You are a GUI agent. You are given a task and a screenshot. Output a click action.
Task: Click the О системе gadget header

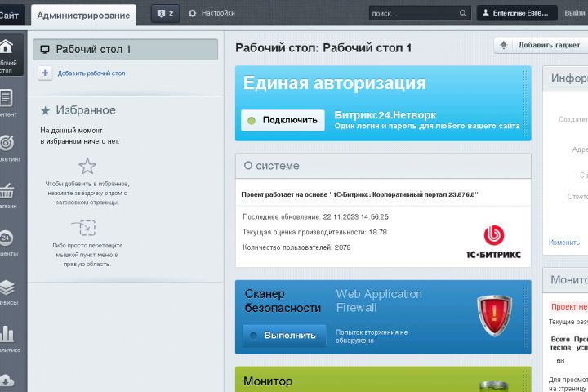tap(383, 166)
